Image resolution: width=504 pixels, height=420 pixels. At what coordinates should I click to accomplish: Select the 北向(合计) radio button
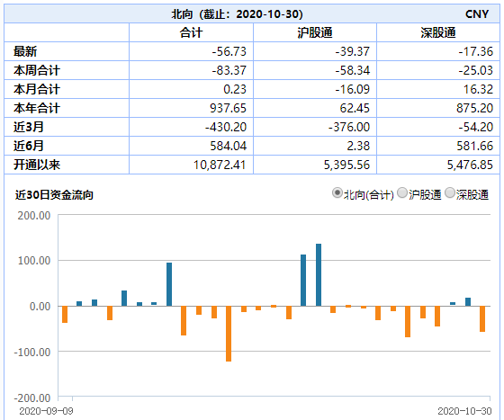(x=337, y=193)
